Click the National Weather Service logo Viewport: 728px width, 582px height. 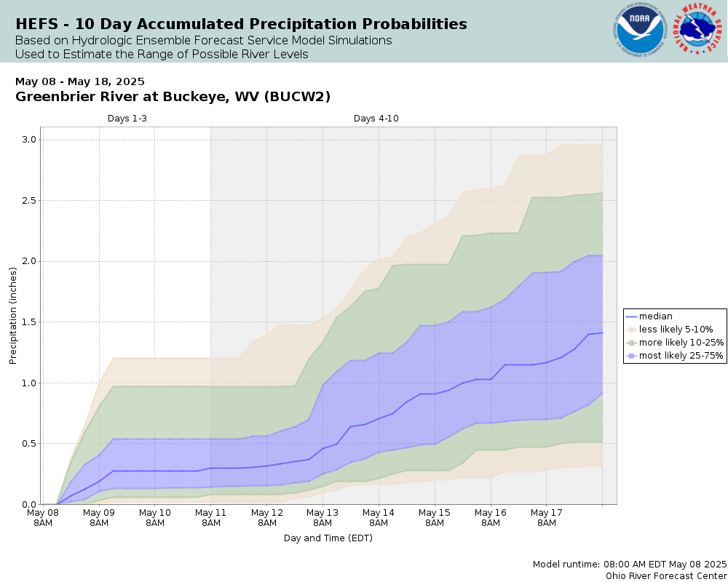(x=699, y=30)
